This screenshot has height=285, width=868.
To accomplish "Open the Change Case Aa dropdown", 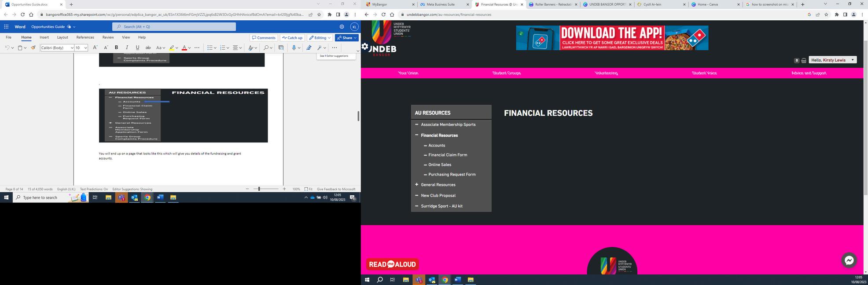I will tap(161, 47).
